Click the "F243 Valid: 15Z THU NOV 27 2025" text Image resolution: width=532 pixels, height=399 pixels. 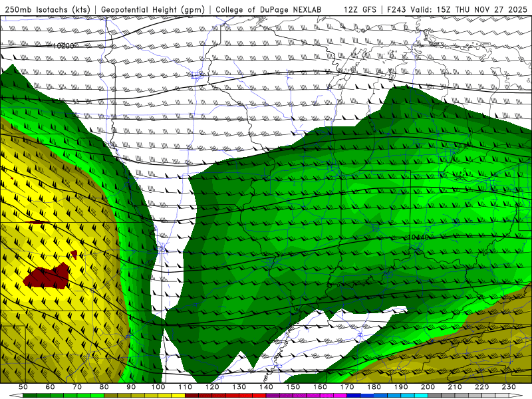[458, 9]
